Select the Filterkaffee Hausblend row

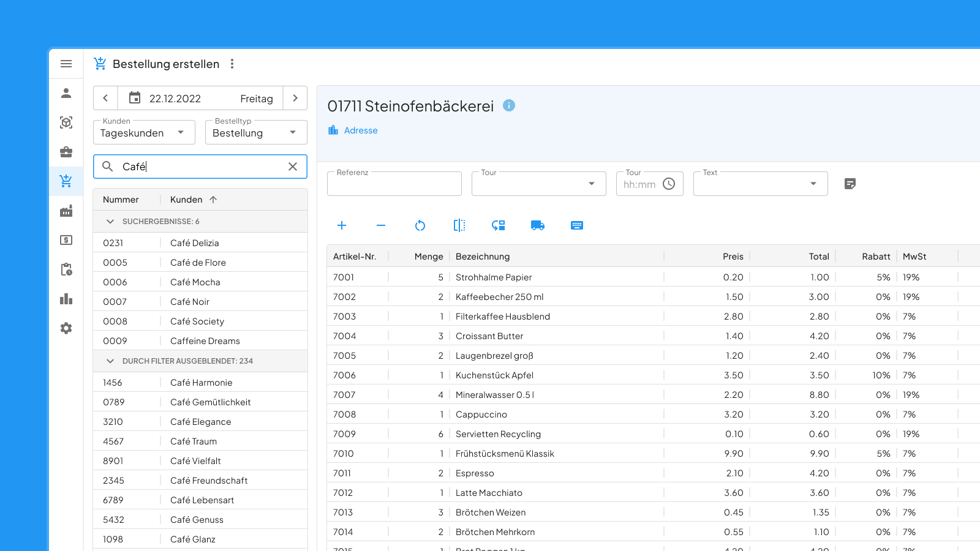654,317
